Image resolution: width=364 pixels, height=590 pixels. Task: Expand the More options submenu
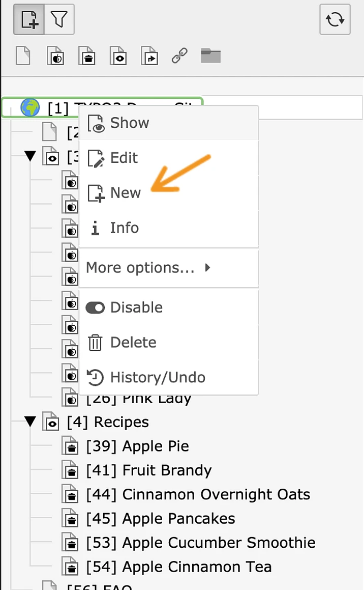click(x=148, y=268)
